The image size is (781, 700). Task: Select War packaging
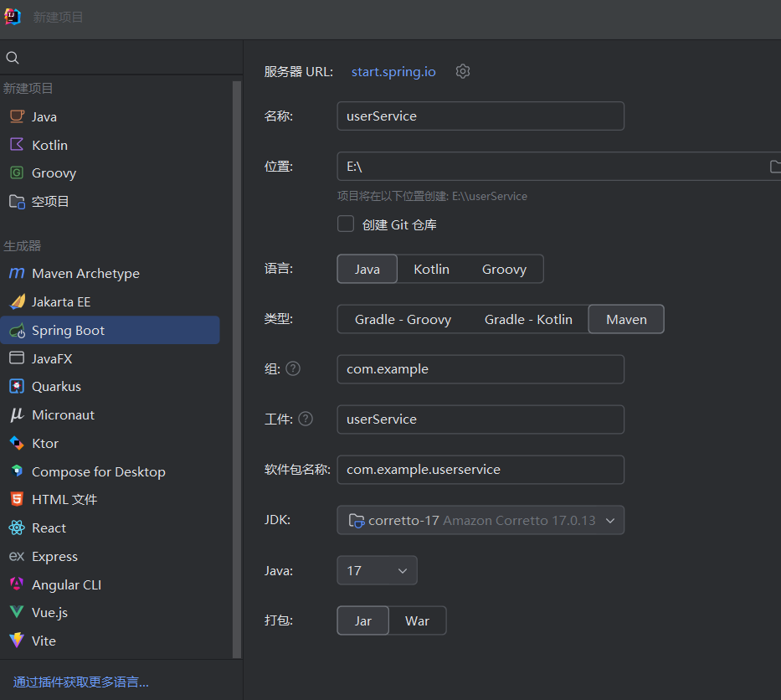[x=417, y=620]
